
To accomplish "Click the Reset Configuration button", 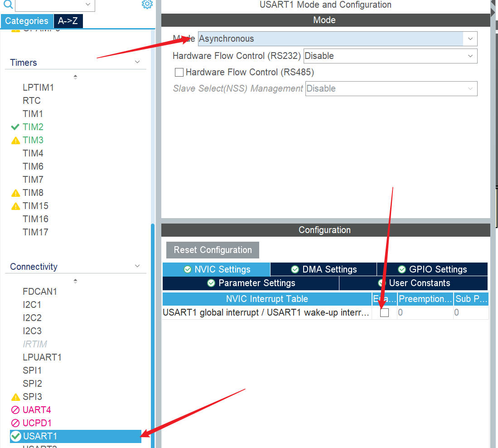I will (x=213, y=250).
